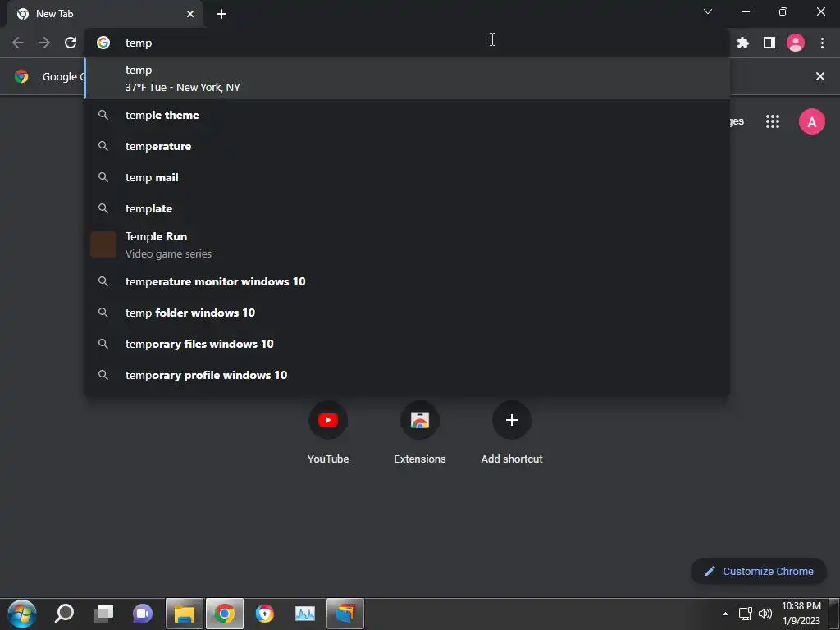The height and width of the screenshot is (630, 840).
Task: Open the Google apps grid
Action: pyautogui.click(x=772, y=121)
